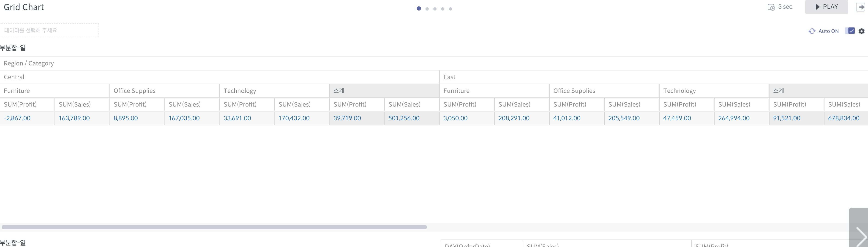868x247 pixels.
Task: Click the 167,035.00 sales cell
Action: pyautogui.click(x=192, y=118)
